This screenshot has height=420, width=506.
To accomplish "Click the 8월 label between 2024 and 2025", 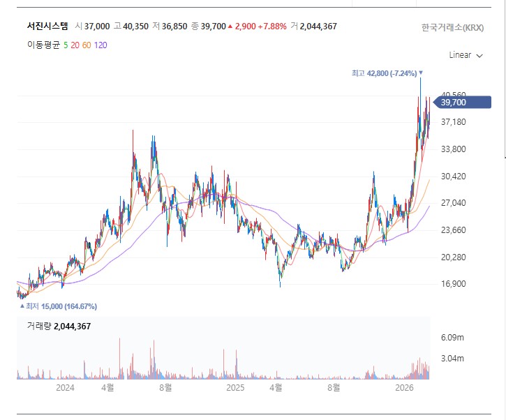I will [x=165, y=388].
